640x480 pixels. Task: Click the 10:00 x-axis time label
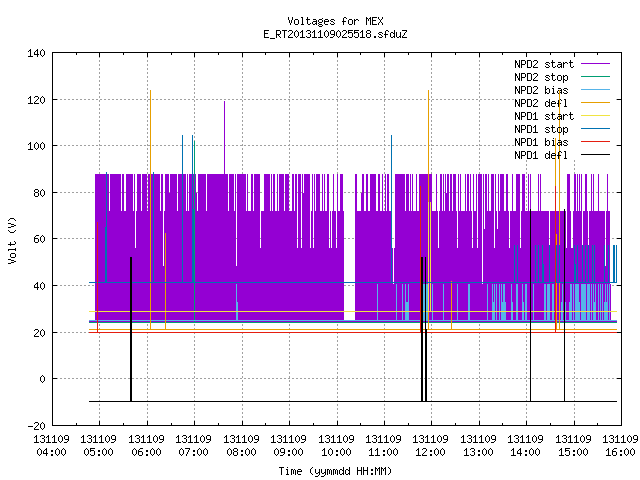point(336,452)
